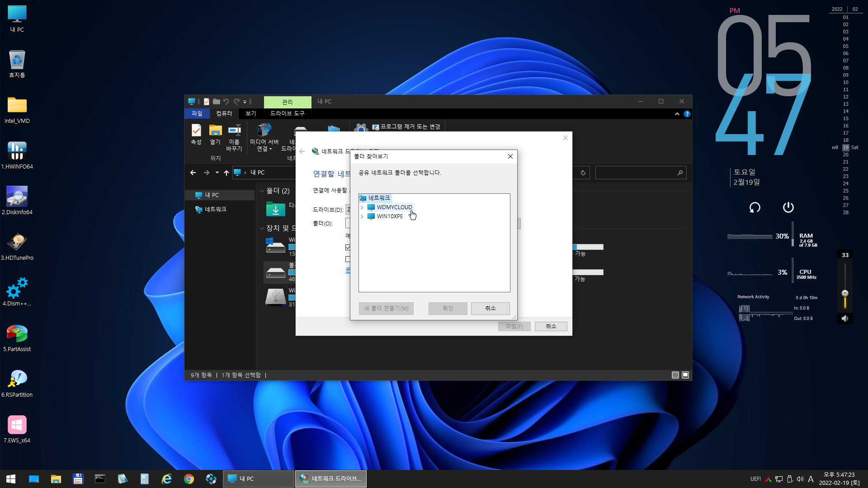Collapse the 폴더 (2) group
Viewport: 868px width, 488px height.
click(262, 191)
